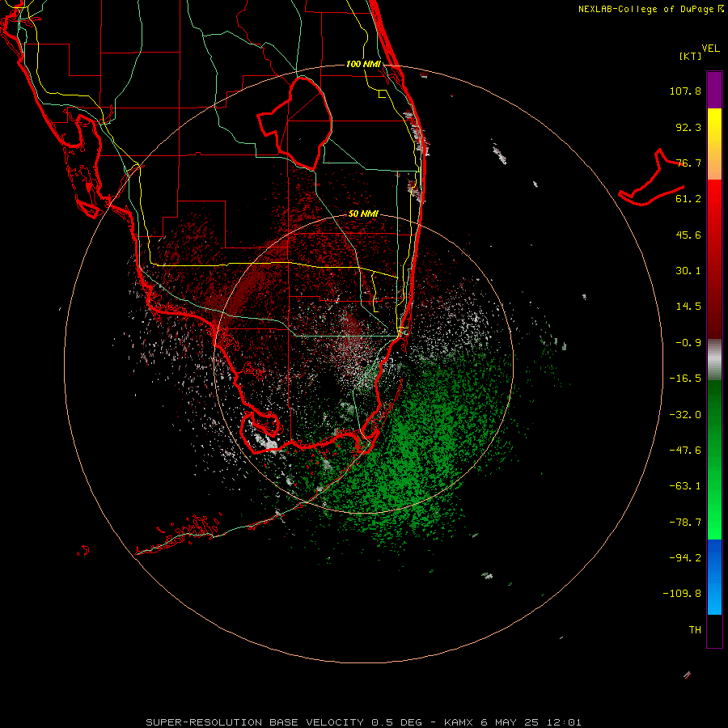Select the -0.9 velocity scale value
728x728 pixels.
click(x=688, y=343)
